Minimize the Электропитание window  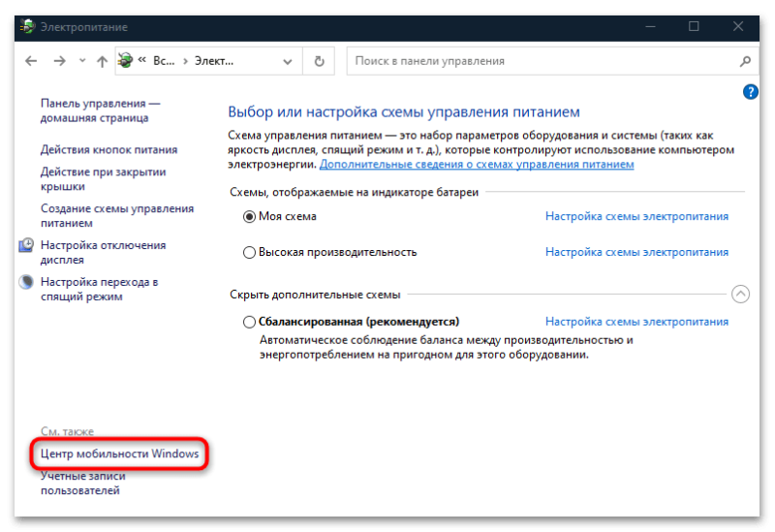point(650,27)
